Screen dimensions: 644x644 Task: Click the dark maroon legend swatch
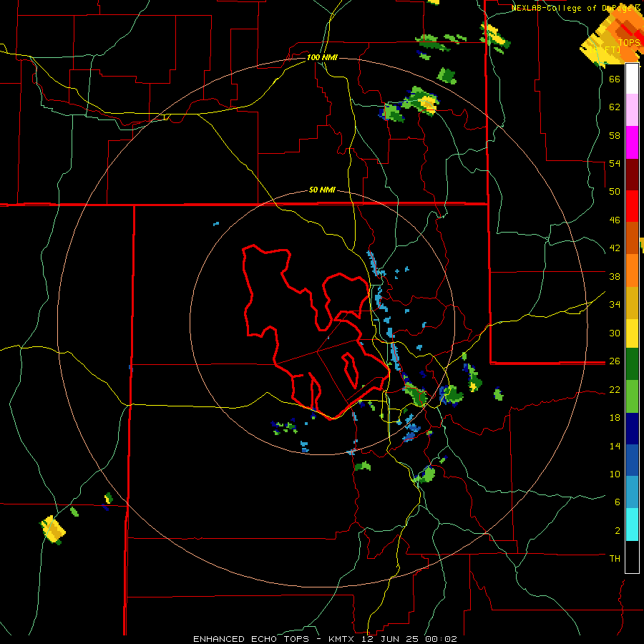[632, 175]
